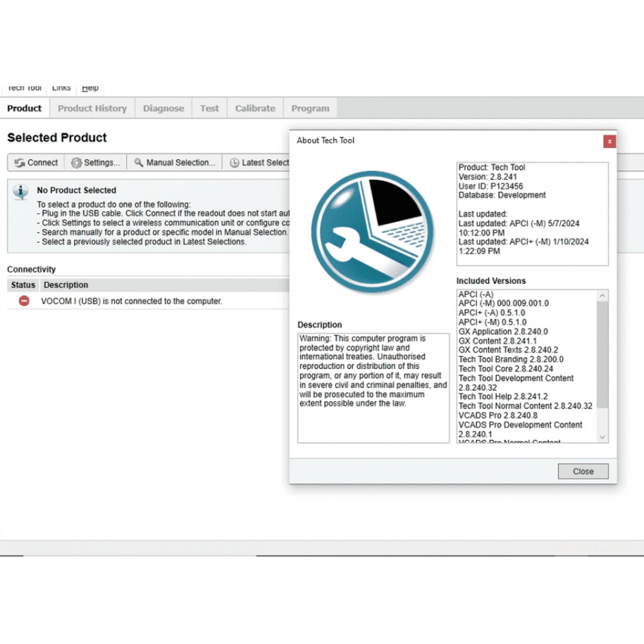Screen dimensions: 644x644
Task: Click the Product: Tech Tool line
Action: click(x=491, y=167)
